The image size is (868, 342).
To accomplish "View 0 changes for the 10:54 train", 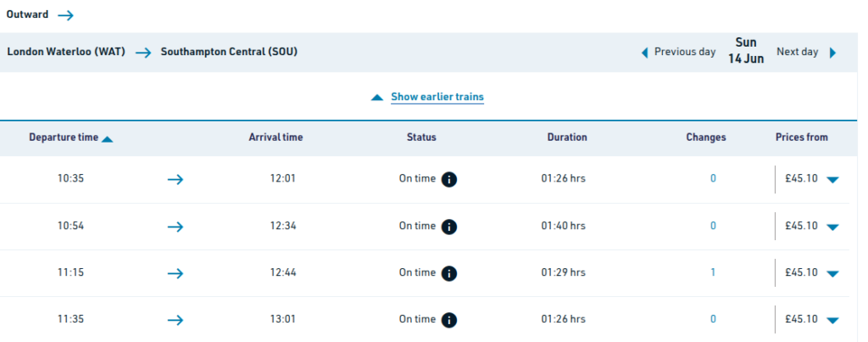I will point(713,226).
